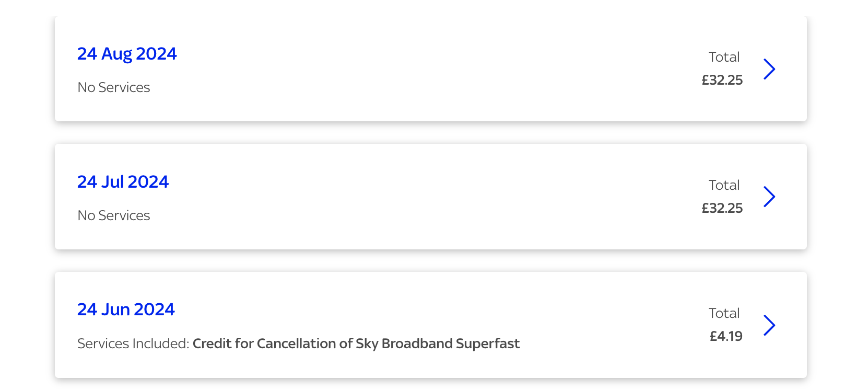868x389 pixels.
Task: Open the 24 Jul 2024 bill link
Action: click(123, 182)
